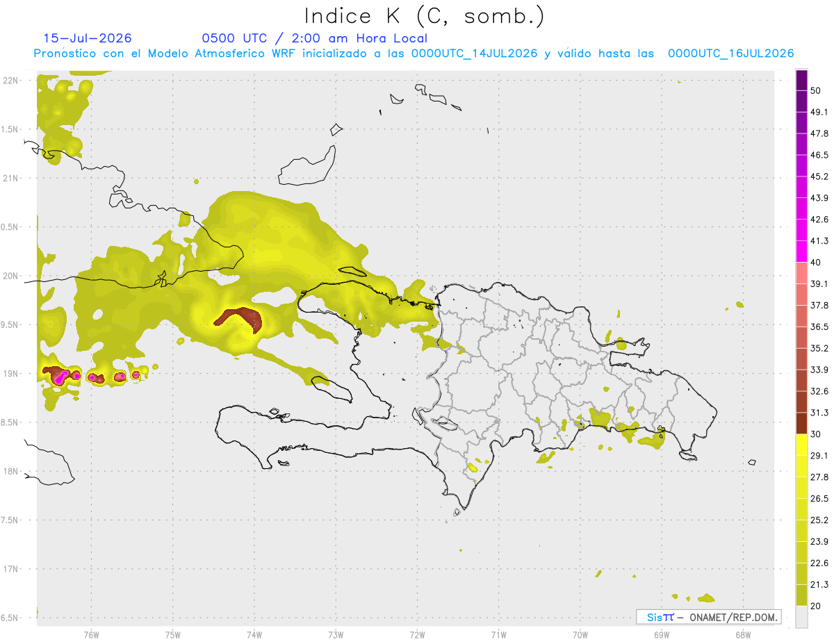Click the color bar value 37.8

[819, 305]
